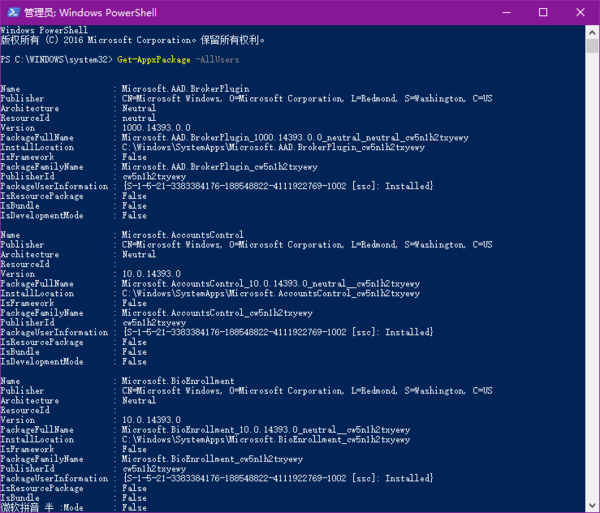The width and height of the screenshot is (600, 513).
Task: Minimize the PowerShell window
Action: 496,12
